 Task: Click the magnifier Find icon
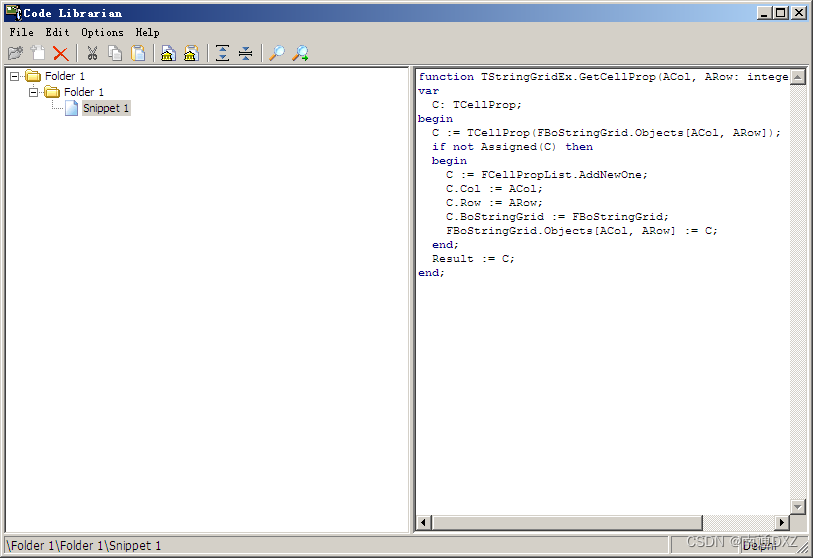(277, 53)
